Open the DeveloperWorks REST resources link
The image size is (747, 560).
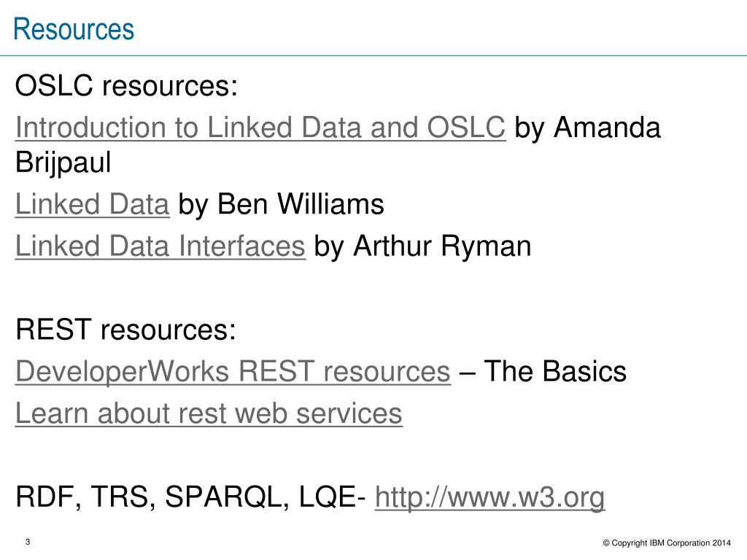[233, 371]
